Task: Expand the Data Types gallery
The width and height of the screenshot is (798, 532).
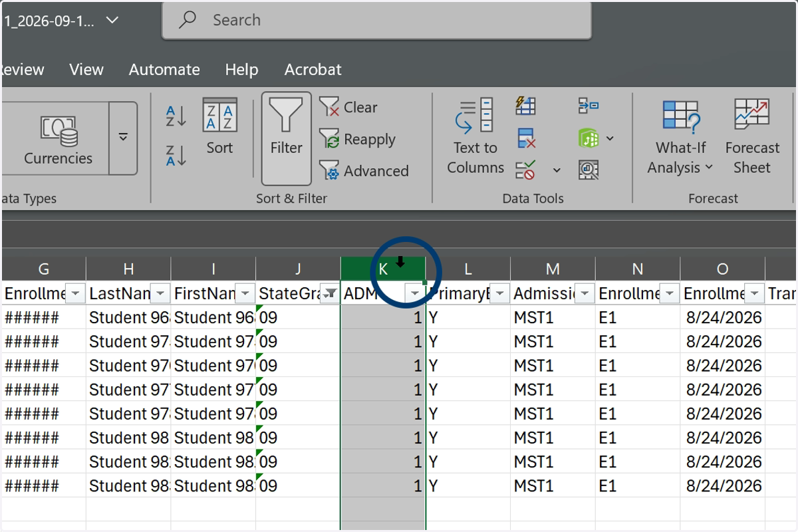Action: click(123, 138)
